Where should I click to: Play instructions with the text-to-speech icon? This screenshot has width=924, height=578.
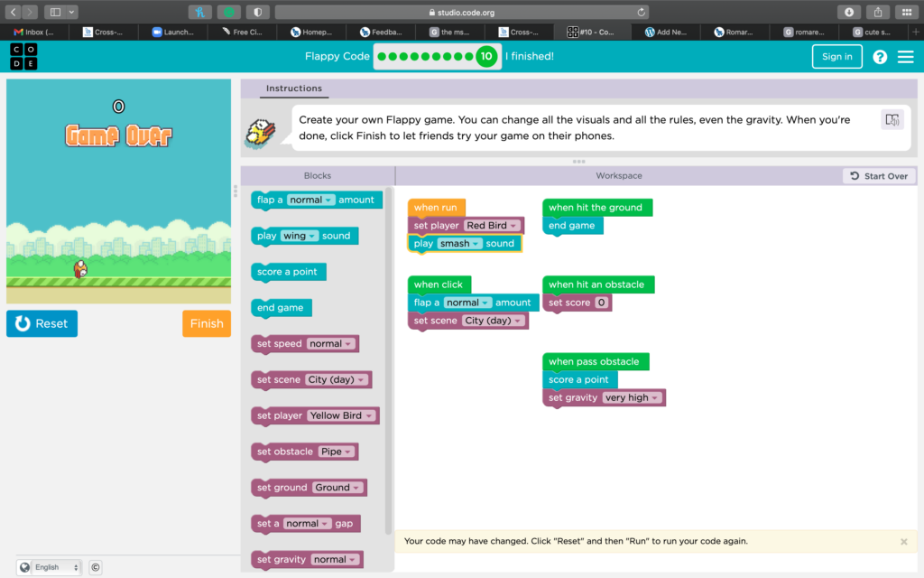(892, 120)
